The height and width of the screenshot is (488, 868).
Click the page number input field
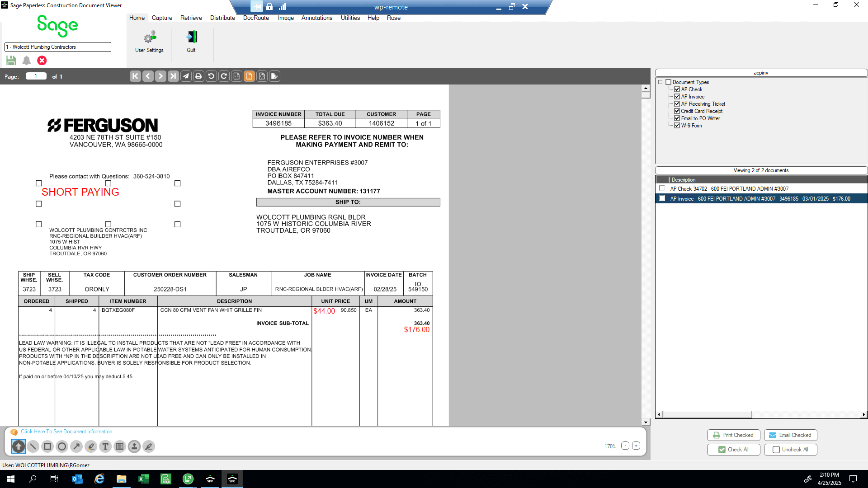(36, 76)
